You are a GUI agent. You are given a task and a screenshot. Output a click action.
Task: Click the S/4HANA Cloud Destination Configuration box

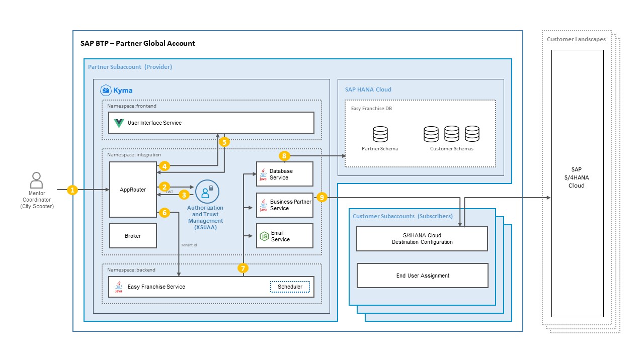(422, 239)
